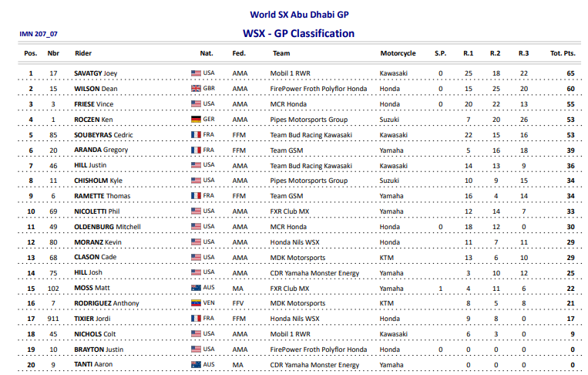Click the FirePower Froth Polyflor Honda team for Wilson
Image resolution: width=588 pixels, height=375 pixels.
[318, 89]
